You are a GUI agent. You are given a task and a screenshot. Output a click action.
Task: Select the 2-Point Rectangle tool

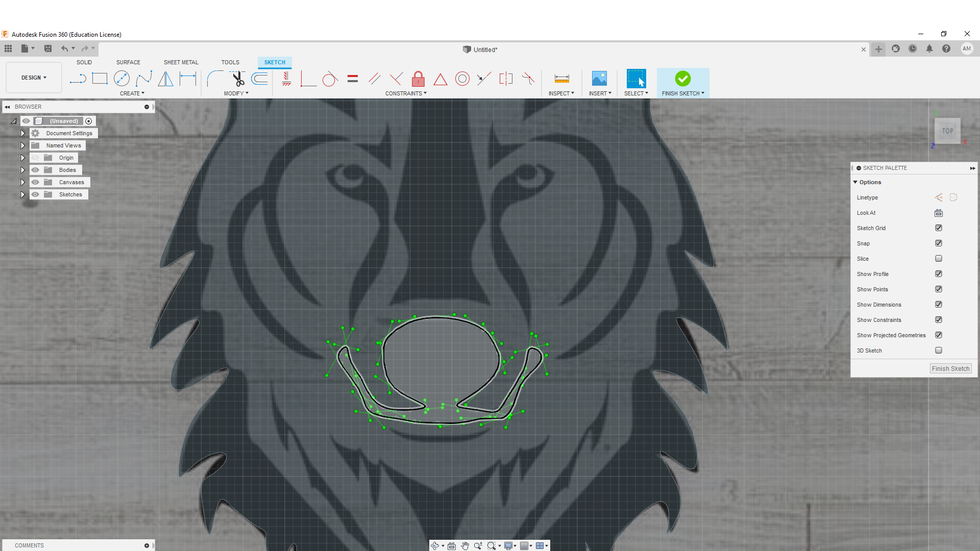[100, 79]
